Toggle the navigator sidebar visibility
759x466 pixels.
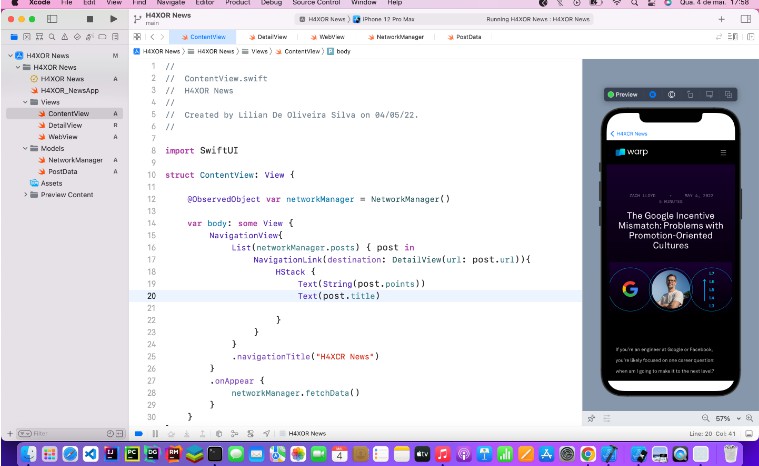click(62, 18)
